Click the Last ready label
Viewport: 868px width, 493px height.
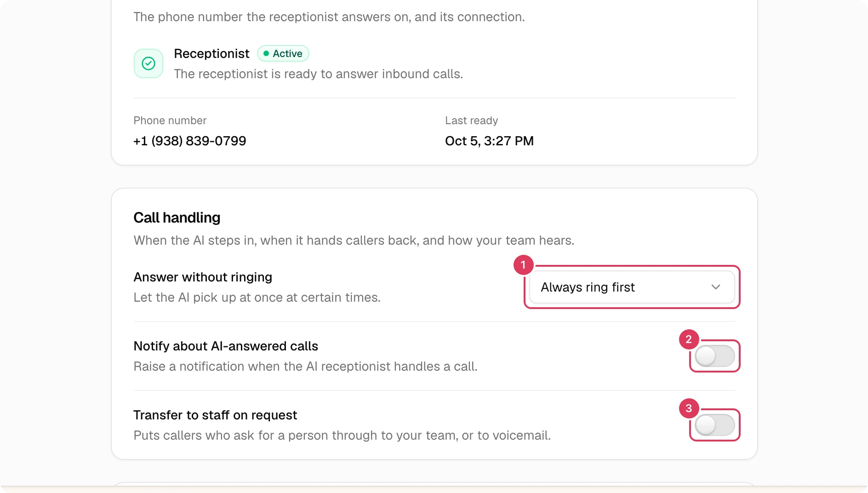pyautogui.click(x=471, y=120)
